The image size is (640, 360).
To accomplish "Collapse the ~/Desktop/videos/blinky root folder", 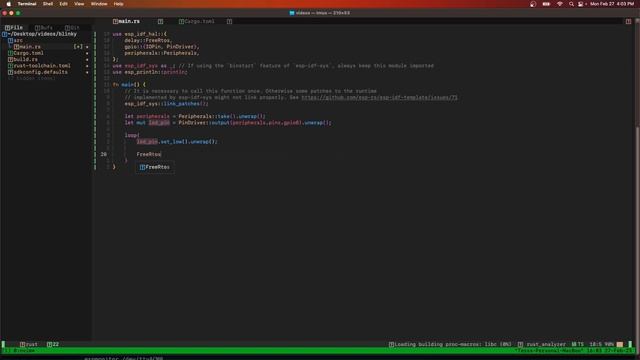I will point(40,34).
